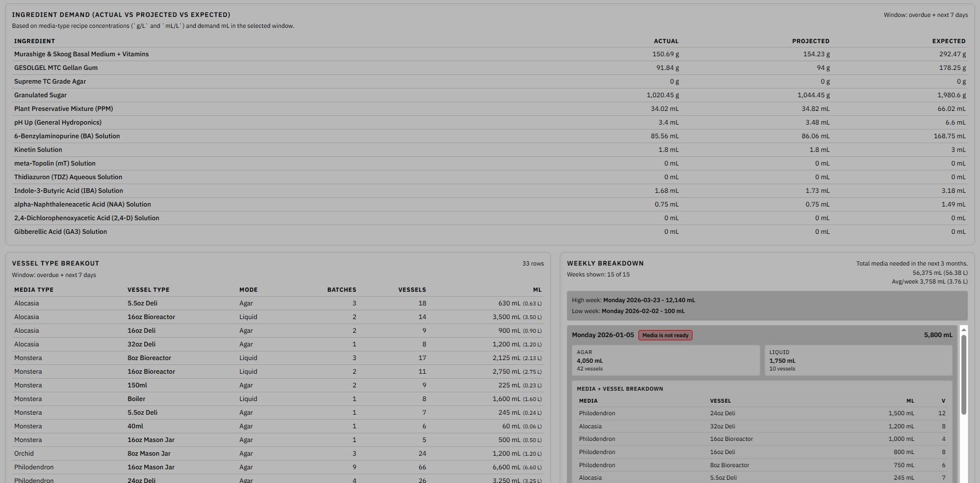The height and width of the screenshot is (483, 980).
Task: Select the Monstera 40ml vessel row
Action: pos(278,426)
